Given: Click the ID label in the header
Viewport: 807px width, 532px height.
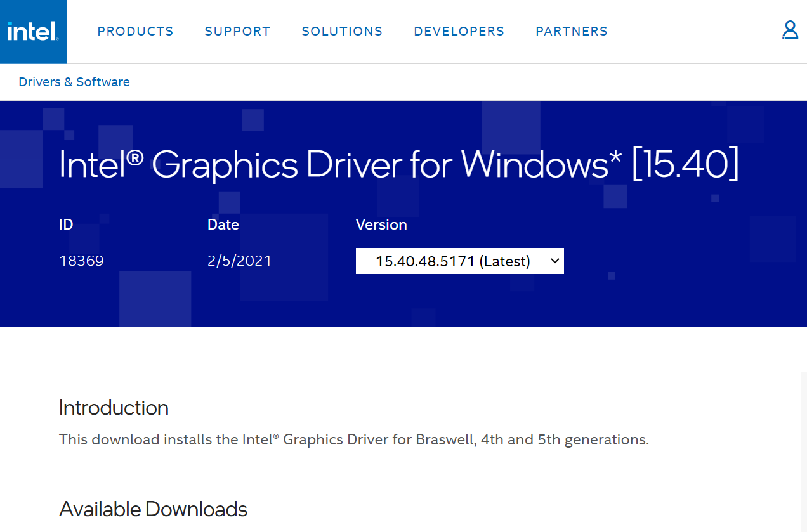Looking at the screenshot, I should tap(66, 224).
